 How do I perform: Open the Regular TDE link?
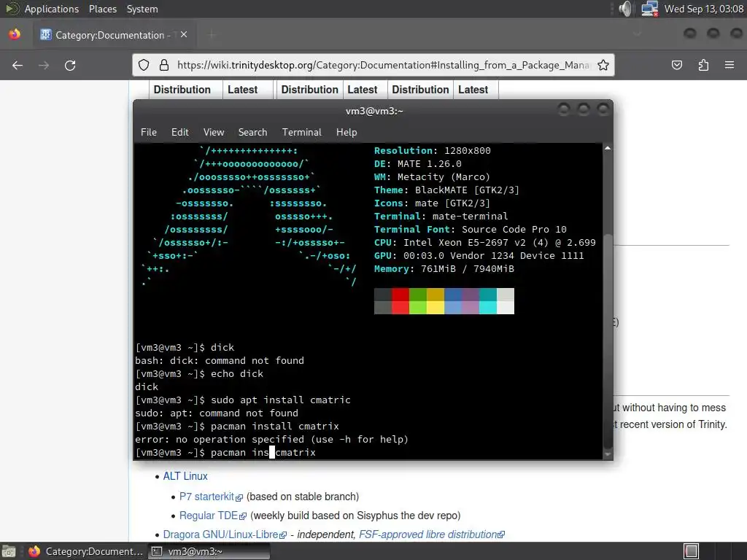click(212, 516)
